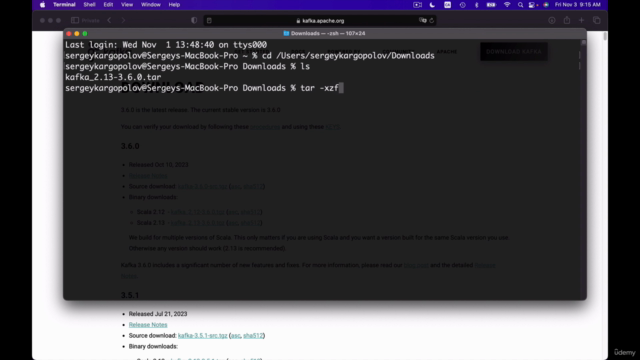Image resolution: width=640 pixels, height=360 pixels.
Task: Open the sha512 link for 3.5.1 source
Action: (253, 336)
